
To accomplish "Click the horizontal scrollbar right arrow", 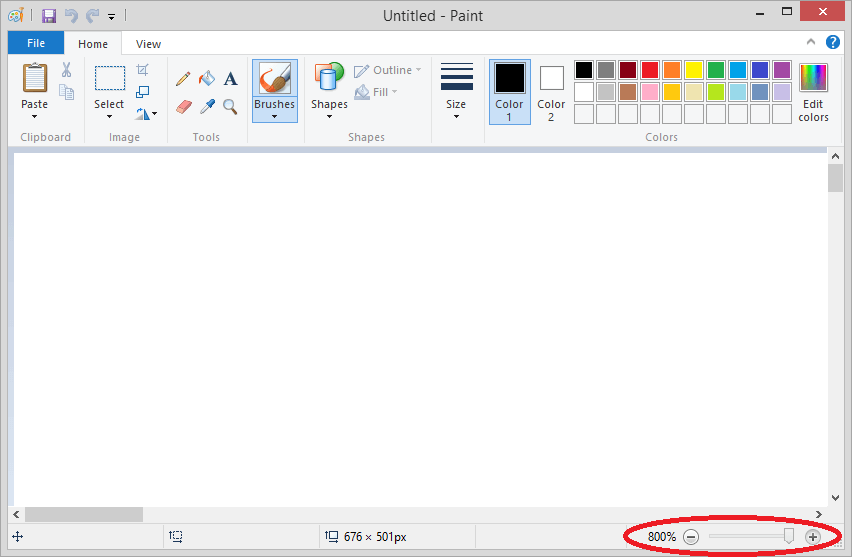I will [819, 514].
